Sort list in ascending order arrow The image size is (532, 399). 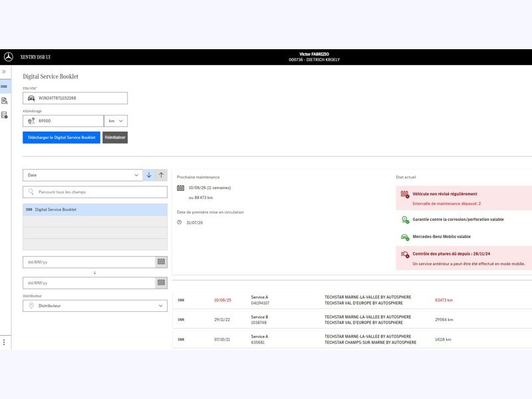click(x=161, y=175)
